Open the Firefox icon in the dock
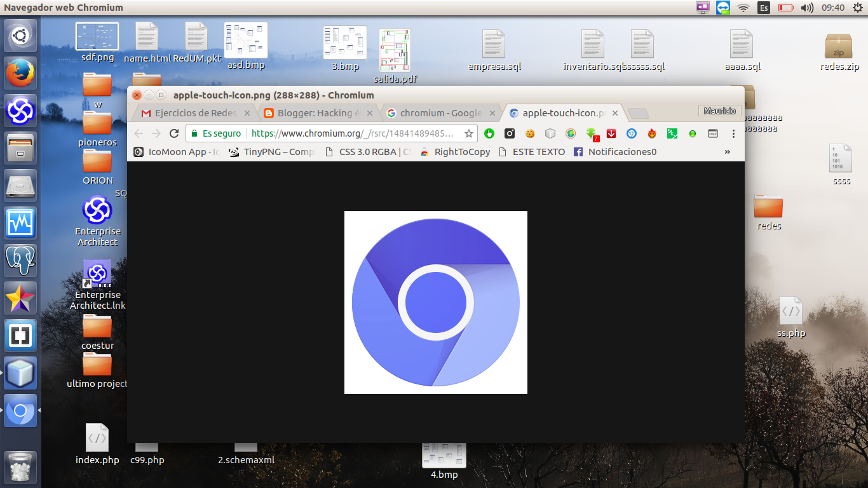The width and height of the screenshot is (868, 488). [x=20, y=72]
